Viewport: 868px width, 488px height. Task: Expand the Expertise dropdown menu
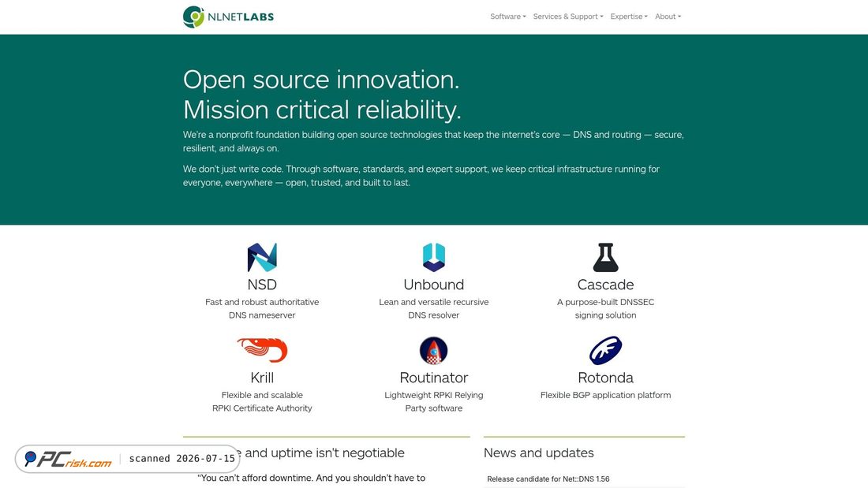(x=629, y=17)
